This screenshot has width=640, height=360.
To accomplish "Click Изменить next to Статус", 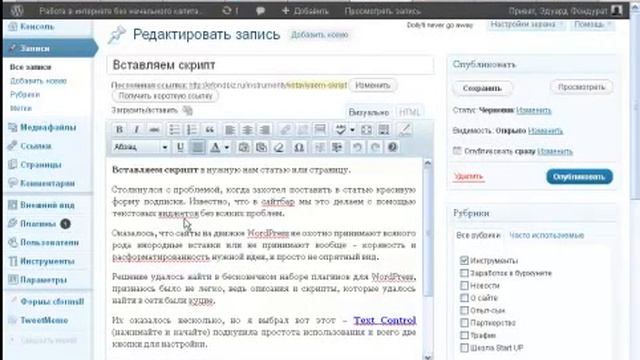I will (533, 110).
